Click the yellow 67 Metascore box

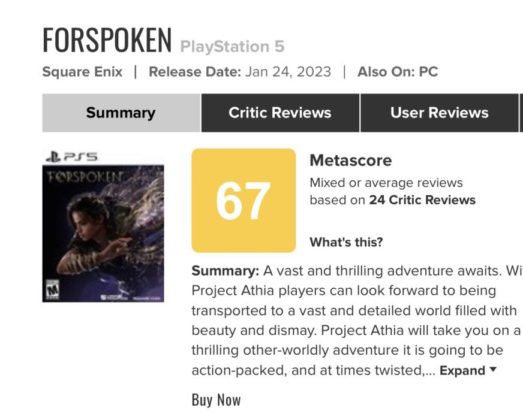(x=244, y=201)
